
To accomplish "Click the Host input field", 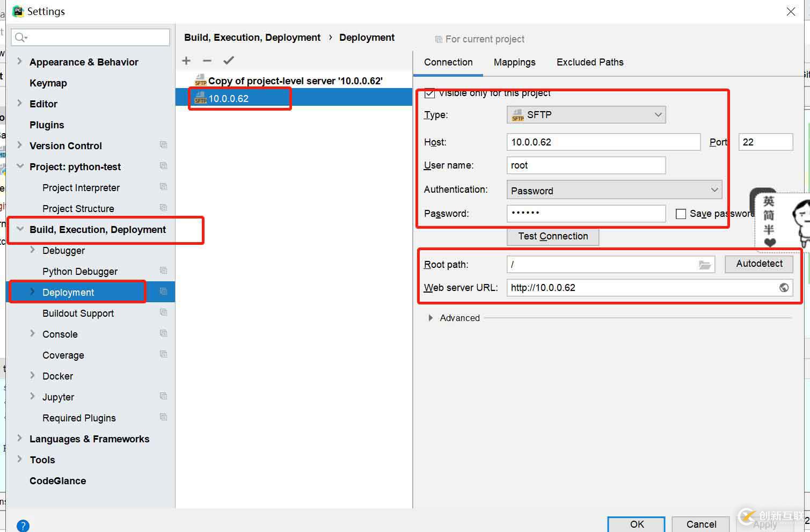I will point(603,142).
